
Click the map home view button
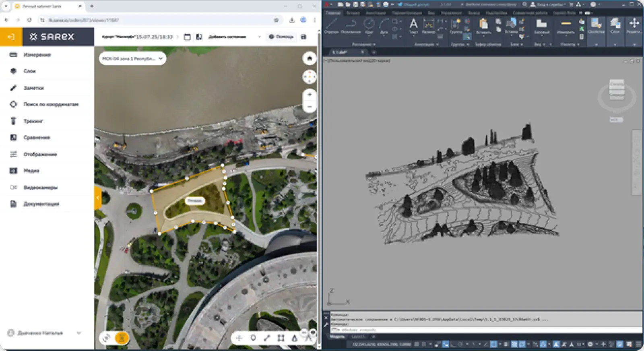310,59
